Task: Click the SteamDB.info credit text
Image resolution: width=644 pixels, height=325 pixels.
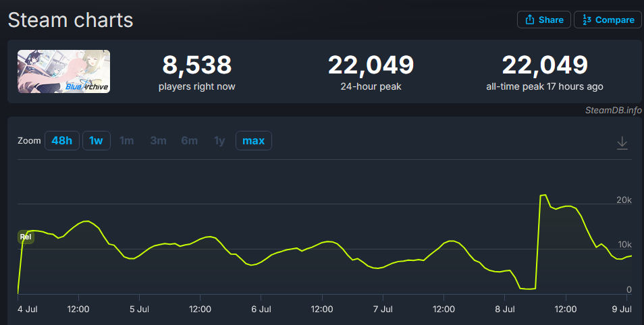Action: tap(613, 110)
